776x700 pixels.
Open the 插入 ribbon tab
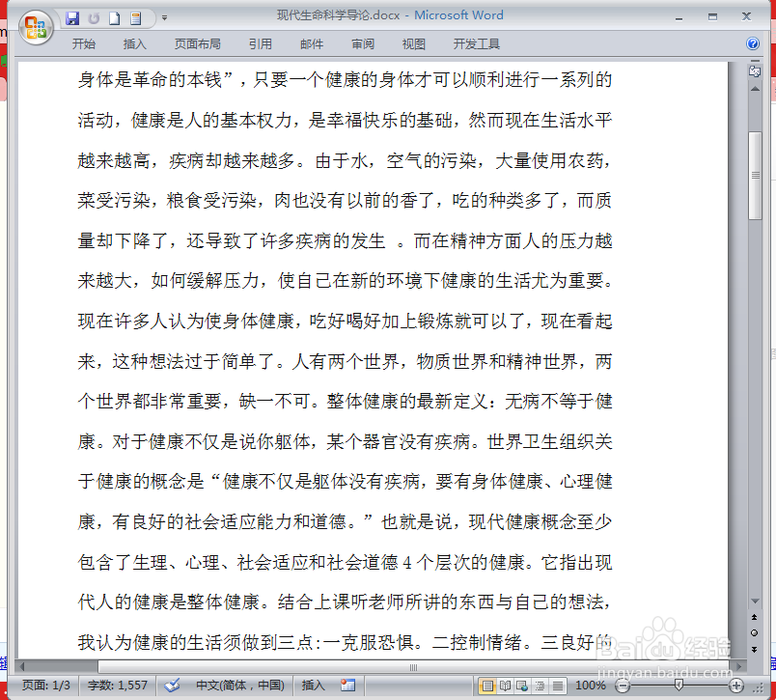click(x=134, y=44)
